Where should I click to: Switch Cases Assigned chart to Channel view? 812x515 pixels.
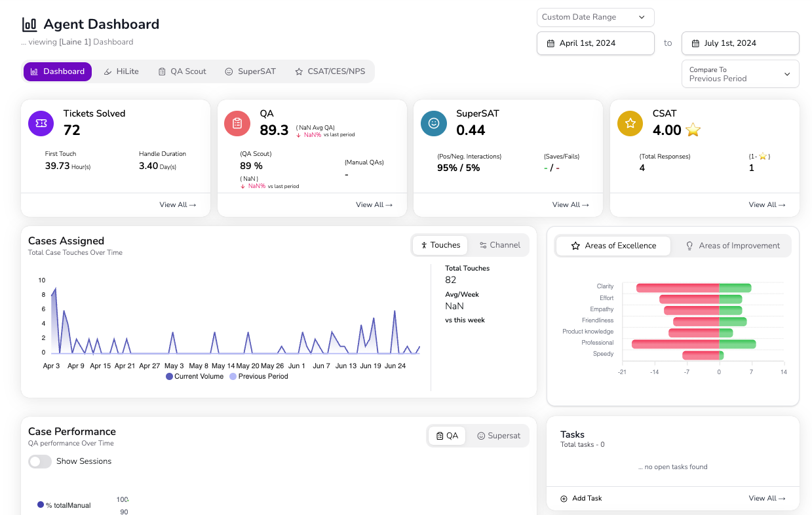pos(499,245)
